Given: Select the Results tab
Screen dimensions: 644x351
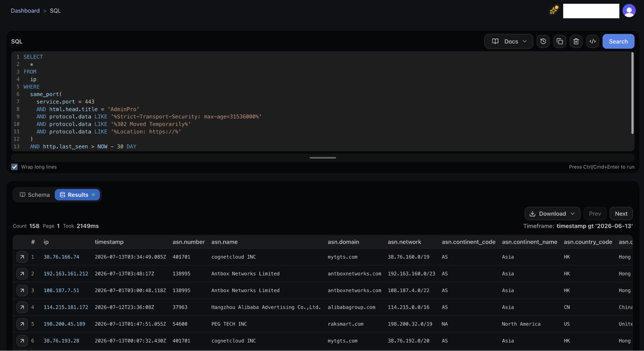Looking at the screenshot, I should pos(77,195).
